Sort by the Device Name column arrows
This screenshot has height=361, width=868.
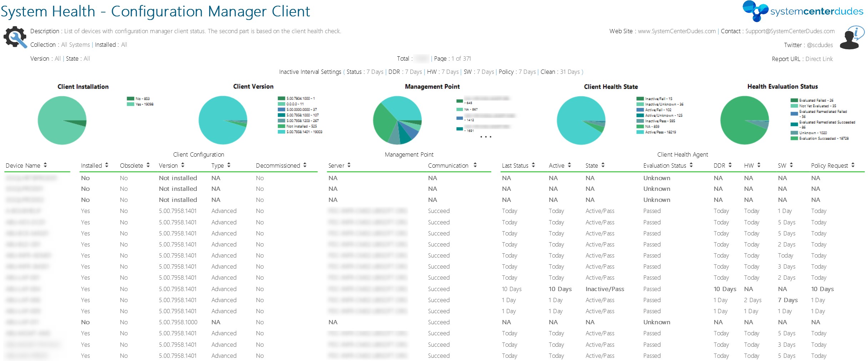[x=45, y=165]
